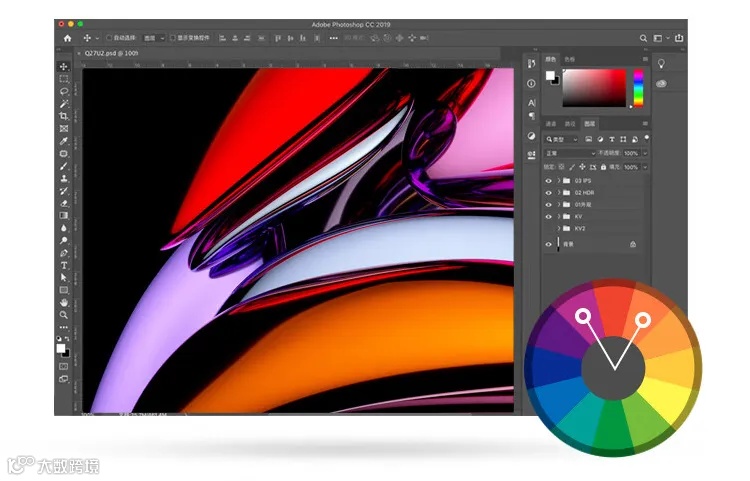Select the Zoom tool in the toolbox
Viewport: 750px width, 481px height.
pos(64,315)
